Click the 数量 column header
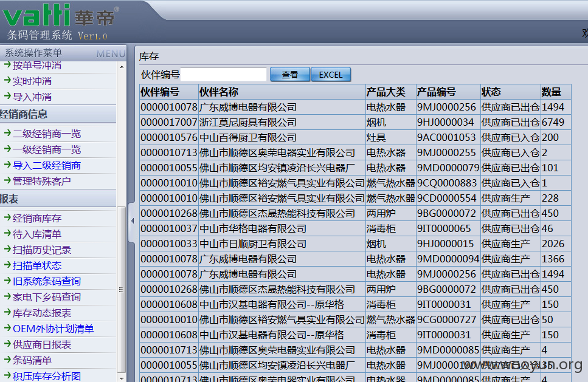Screen dimensions: 588x382 556,92
